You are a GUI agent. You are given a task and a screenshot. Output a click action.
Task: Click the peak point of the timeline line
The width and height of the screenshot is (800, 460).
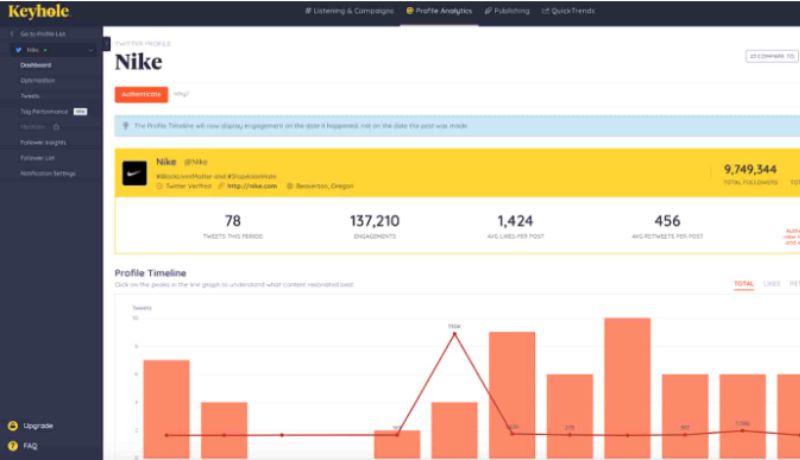[455, 334]
